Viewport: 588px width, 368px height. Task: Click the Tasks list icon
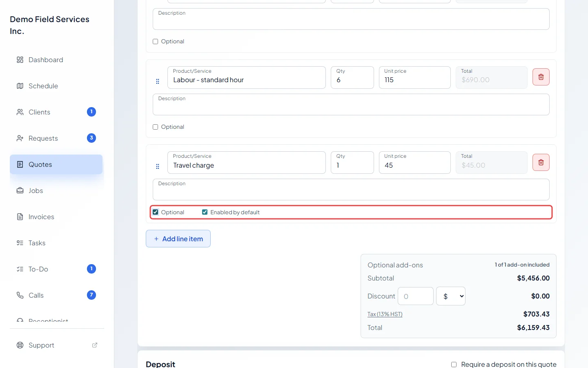click(20, 243)
